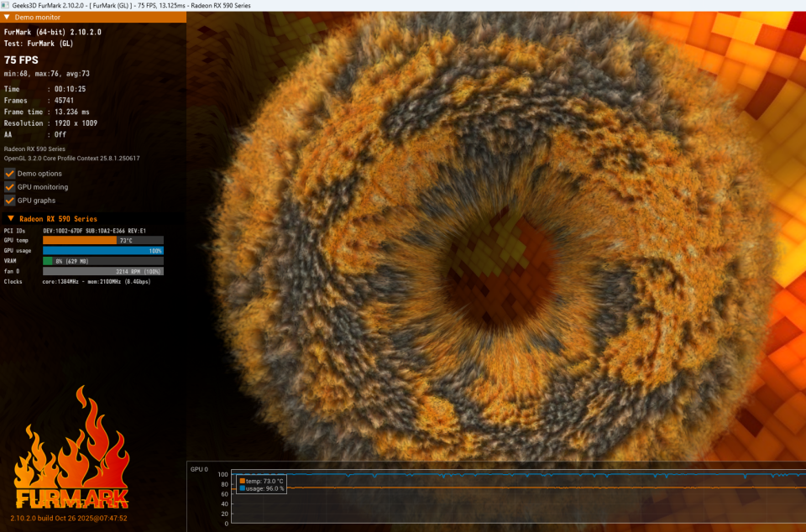The image size is (806, 532).
Task: Click the 'min:68, max:76, avg:73' line
Action: tap(47, 74)
